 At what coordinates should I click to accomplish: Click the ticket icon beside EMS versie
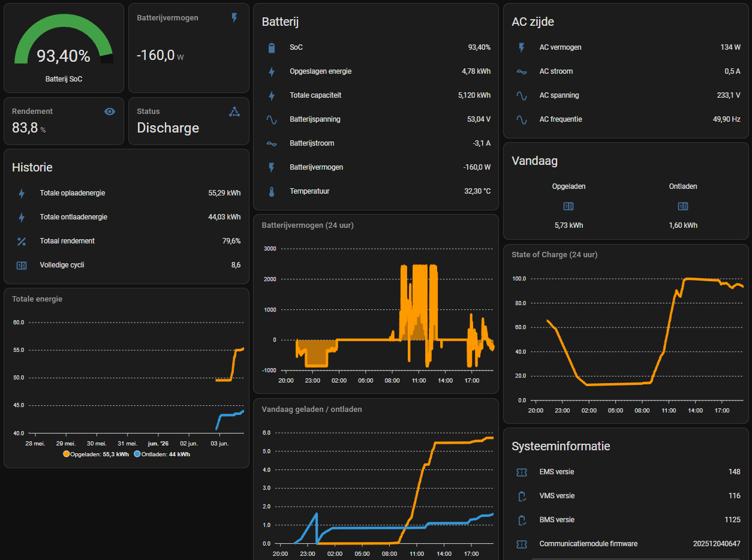pos(522,472)
